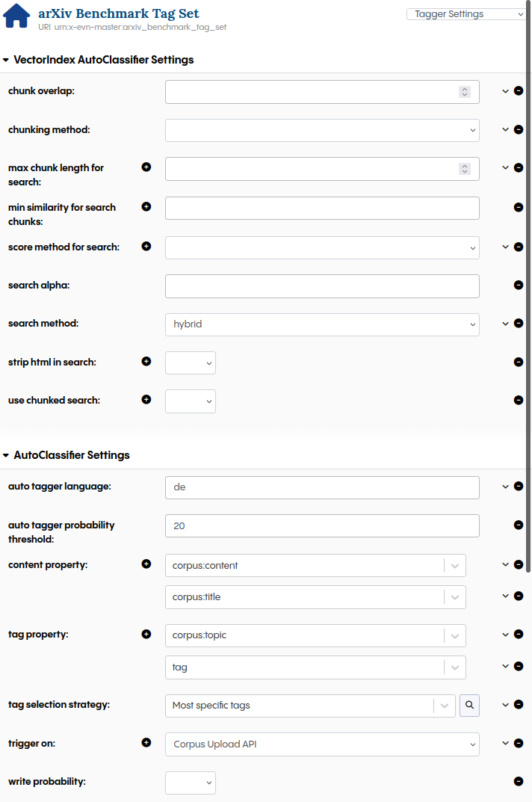Add another tag property
The height and width of the screenshot is (802, 532).
click(x=146, y=634)
